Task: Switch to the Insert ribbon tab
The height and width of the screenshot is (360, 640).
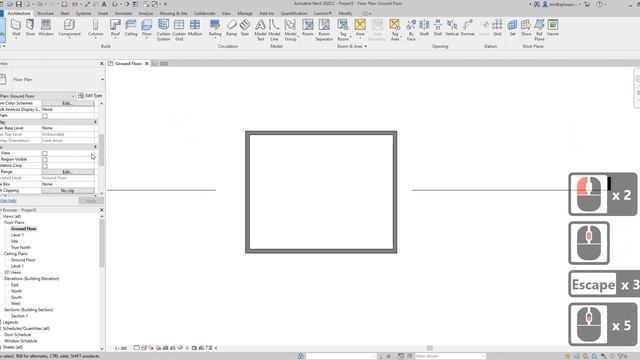Action: pos(103,13)
